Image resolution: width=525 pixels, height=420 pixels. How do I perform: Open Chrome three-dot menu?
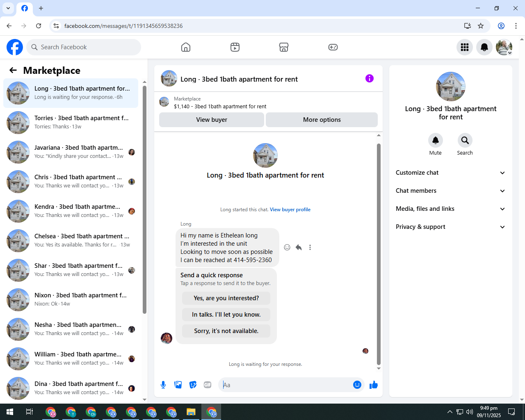(x=516, y=26)
